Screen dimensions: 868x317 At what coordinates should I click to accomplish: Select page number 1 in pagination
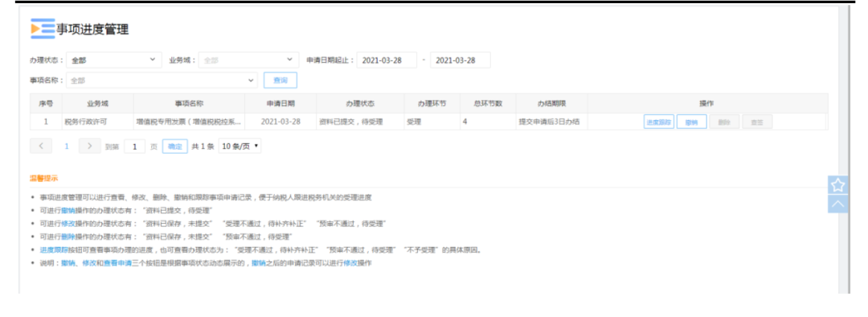[67, 146]
